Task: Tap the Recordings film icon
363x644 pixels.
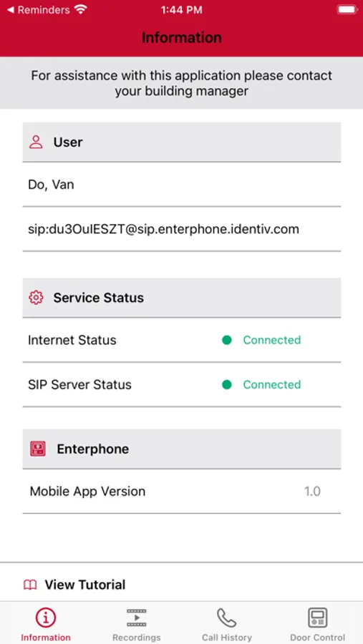Action: click(137, 618)
